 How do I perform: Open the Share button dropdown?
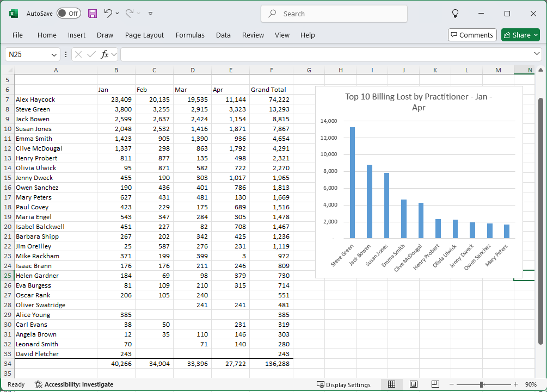tap(536, 35)
